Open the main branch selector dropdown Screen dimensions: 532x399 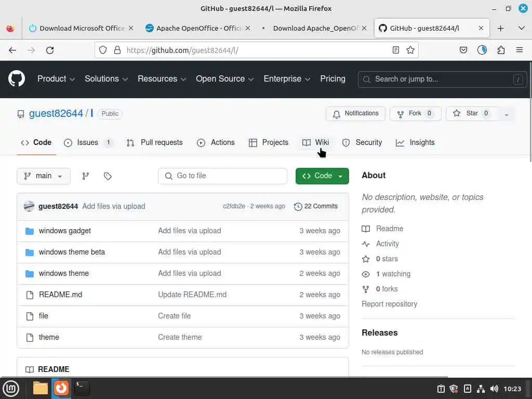[44, 176]
